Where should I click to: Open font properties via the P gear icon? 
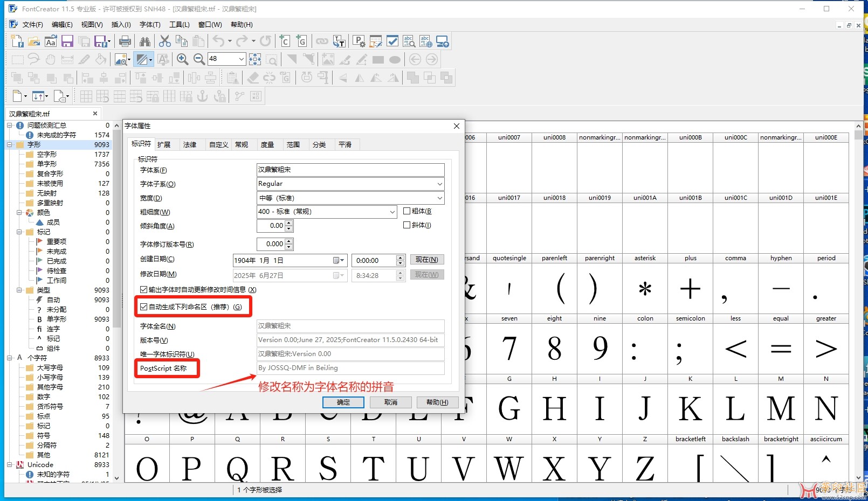[x=359, y=41]
